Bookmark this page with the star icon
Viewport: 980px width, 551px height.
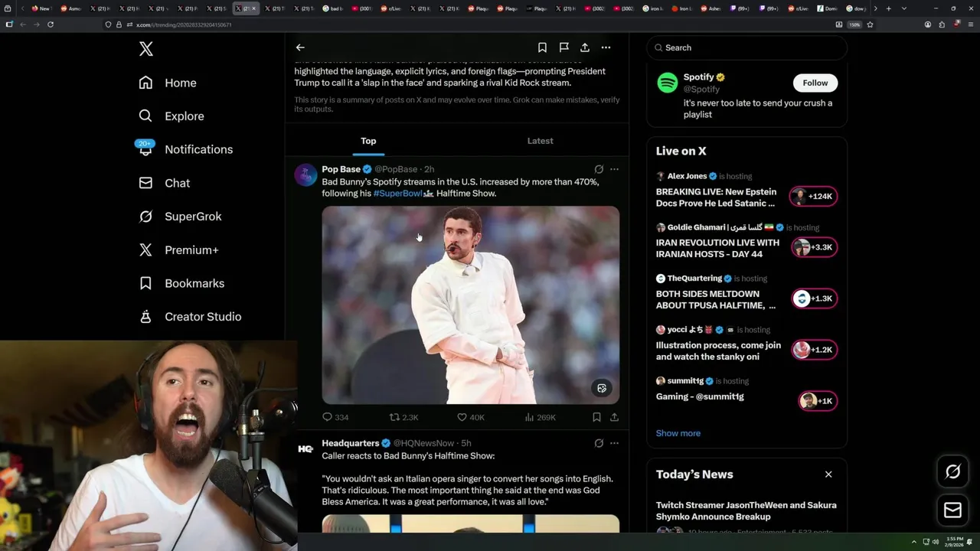870,24
